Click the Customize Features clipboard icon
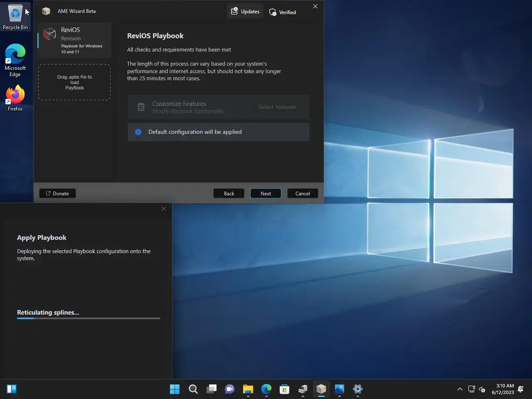 (x=141, y=107)
